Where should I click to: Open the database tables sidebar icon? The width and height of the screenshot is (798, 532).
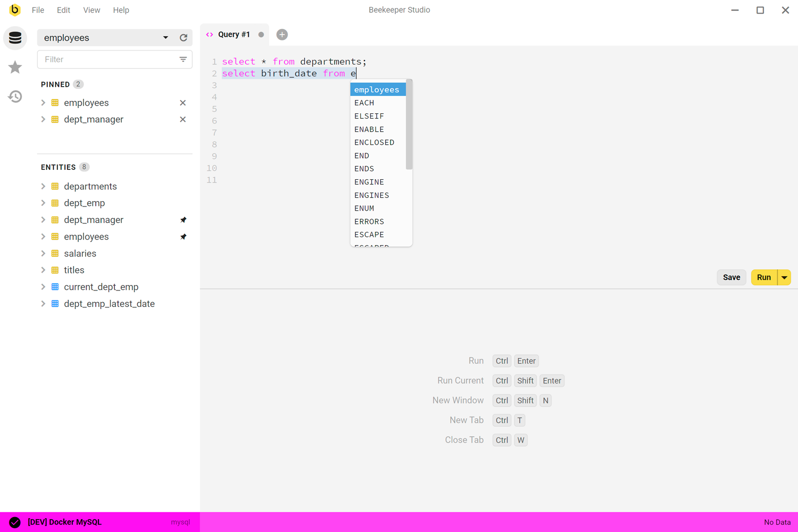click(x=15, y=38)
